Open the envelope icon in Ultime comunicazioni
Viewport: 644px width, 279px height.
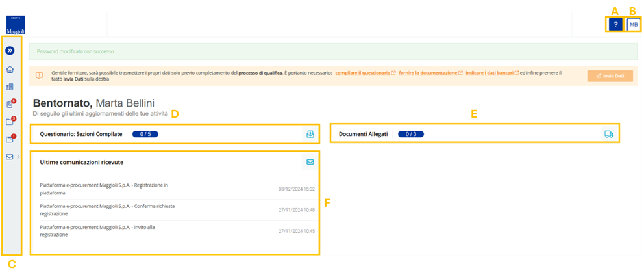(x=310, y=162)
